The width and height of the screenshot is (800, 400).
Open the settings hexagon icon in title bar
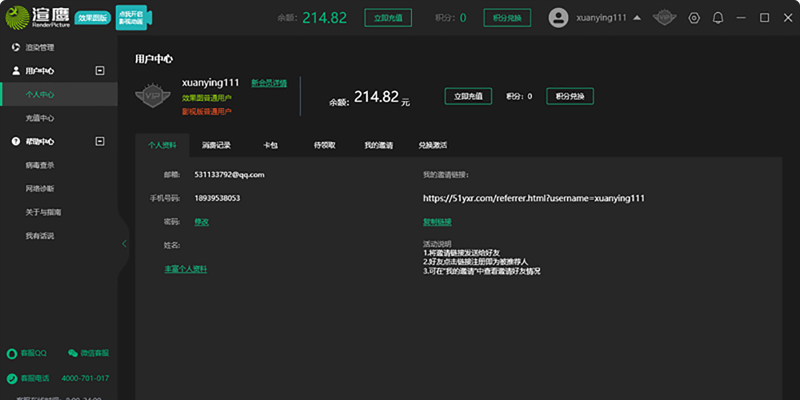(694, 18)
